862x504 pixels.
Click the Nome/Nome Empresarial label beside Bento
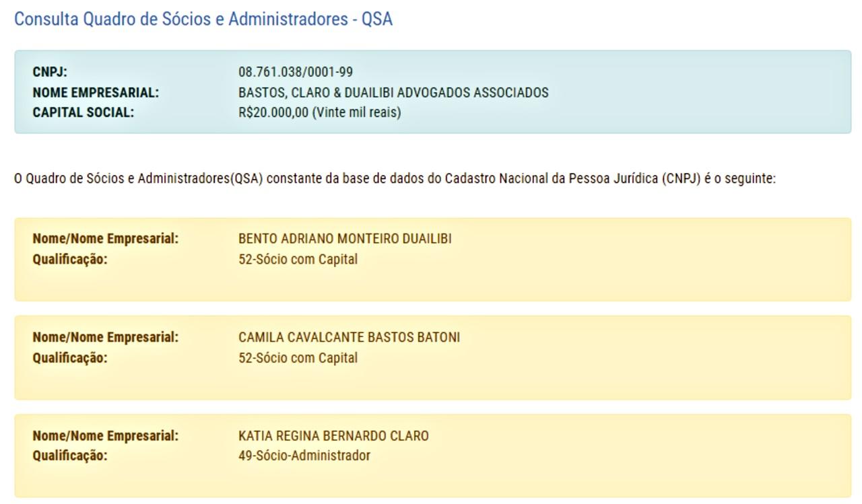[106, 239]
